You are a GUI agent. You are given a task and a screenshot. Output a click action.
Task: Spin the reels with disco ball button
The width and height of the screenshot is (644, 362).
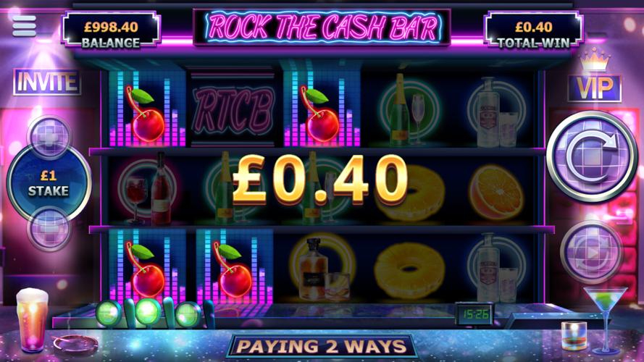click(591, 156)
